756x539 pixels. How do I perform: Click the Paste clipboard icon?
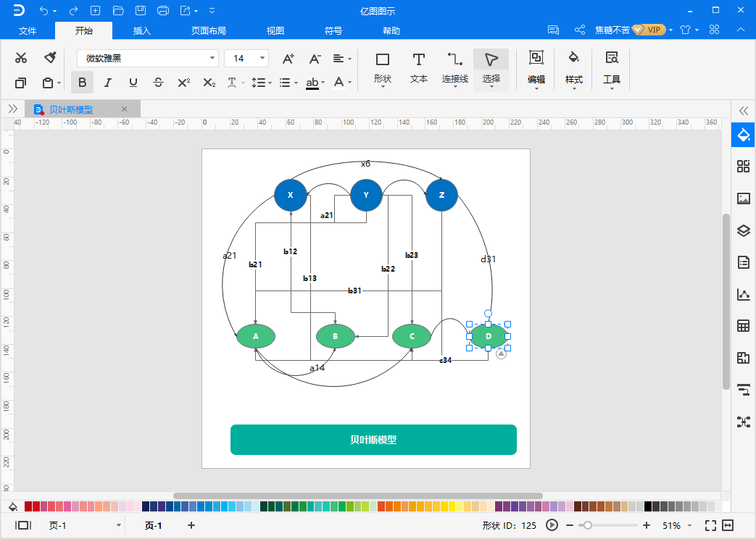tap(48, 83)
